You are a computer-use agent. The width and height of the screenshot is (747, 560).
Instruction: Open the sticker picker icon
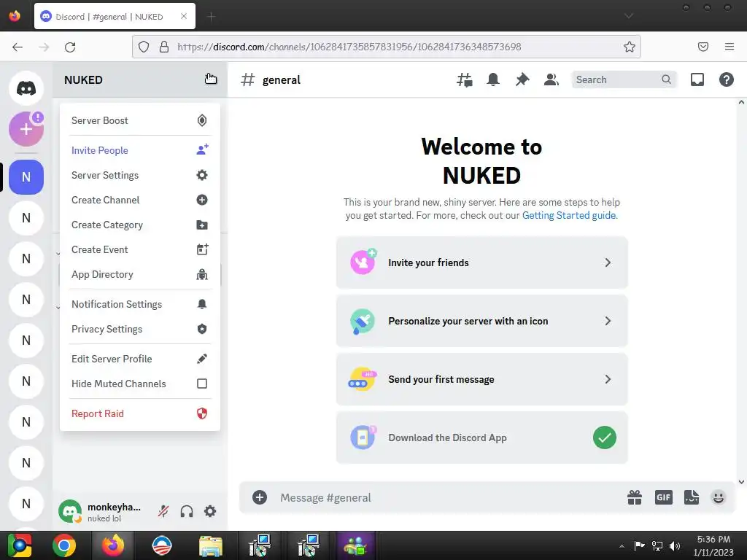pyautogui.click(x=692, y=497)
